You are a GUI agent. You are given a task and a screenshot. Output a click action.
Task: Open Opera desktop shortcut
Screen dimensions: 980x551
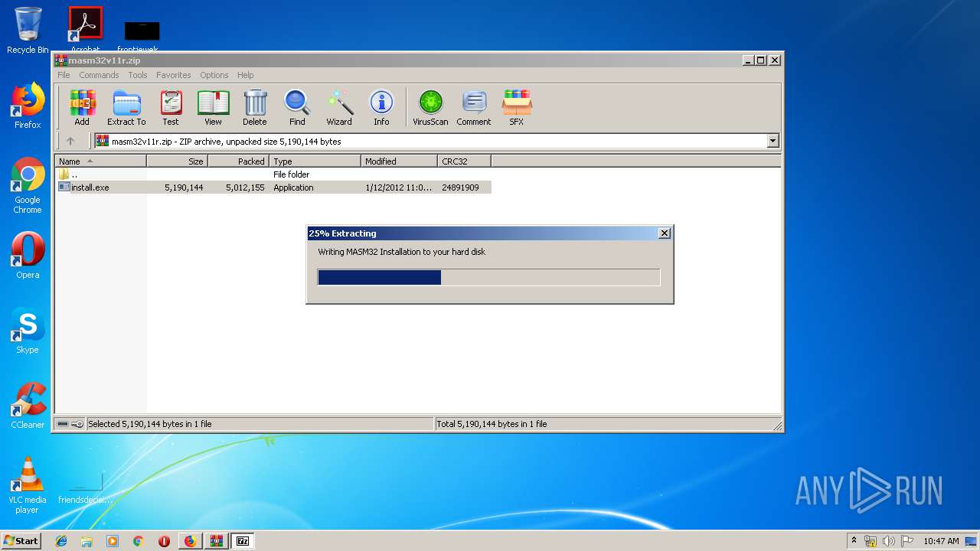(x=28, y=256)
